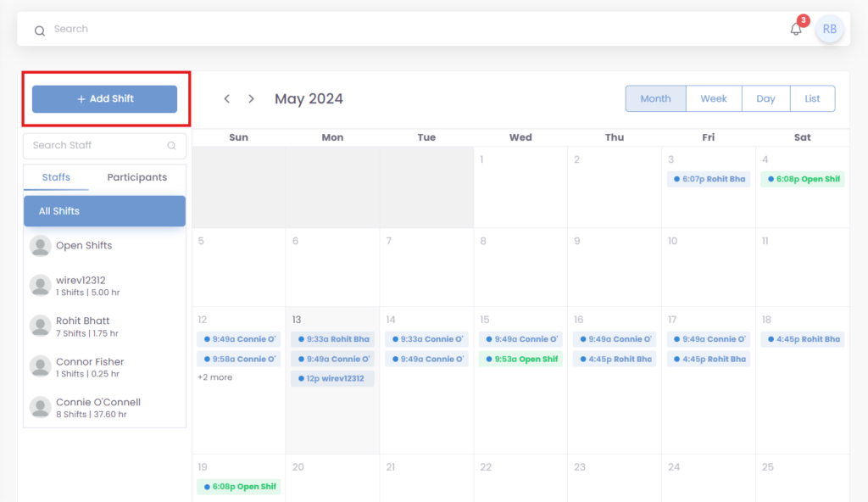This screenshot has height=502, width=868.
Task: Click the Open Shifts avatar icon
Action: tap(40, 245)
